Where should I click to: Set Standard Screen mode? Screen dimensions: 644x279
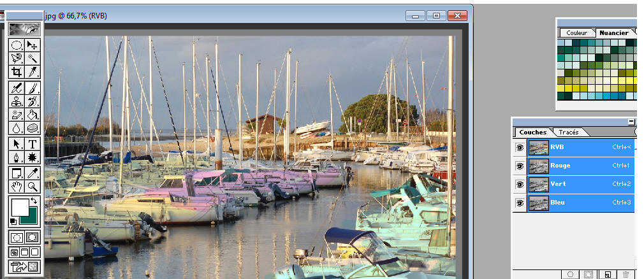point(15,252)
